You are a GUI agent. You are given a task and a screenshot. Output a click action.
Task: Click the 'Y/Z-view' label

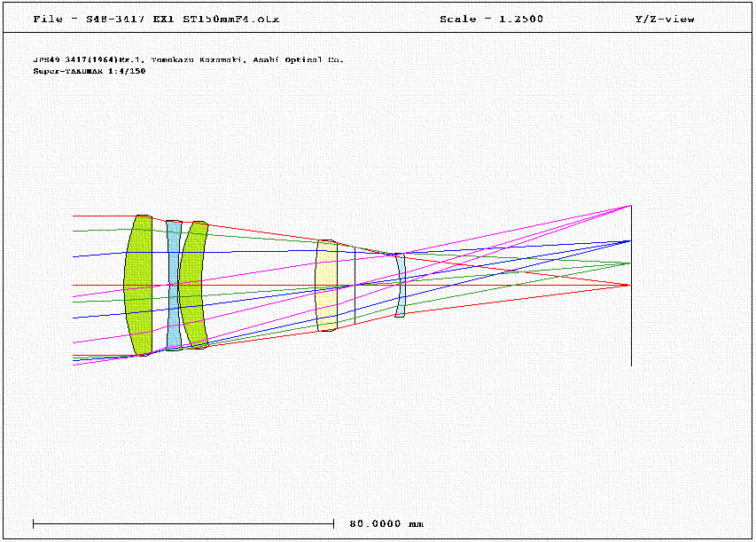coord(665,20)
